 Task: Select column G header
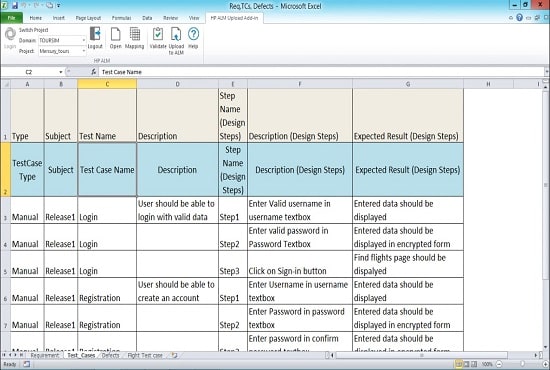408,84
